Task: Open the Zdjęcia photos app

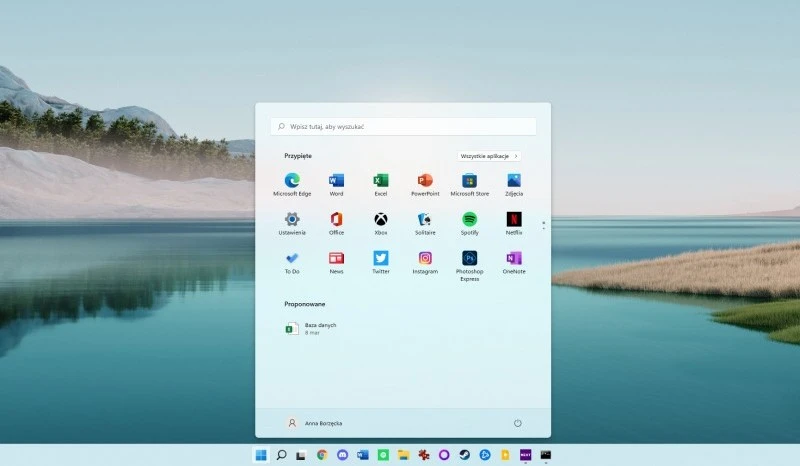Action: click(x=514, y=184)
